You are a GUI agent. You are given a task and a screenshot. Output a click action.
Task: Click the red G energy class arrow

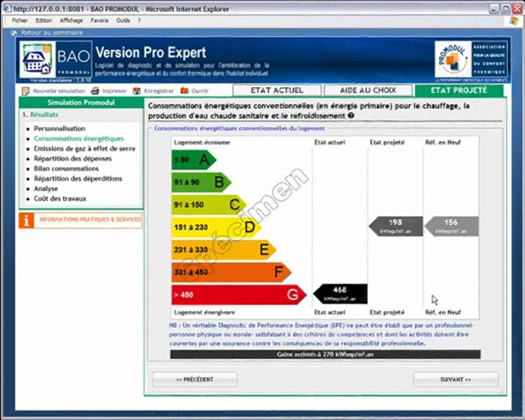point(239,295)
